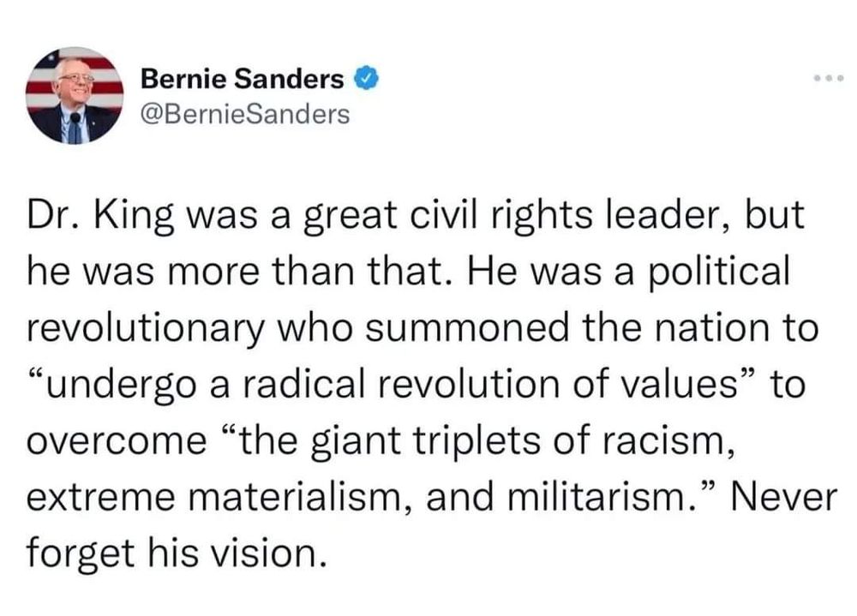Select the word "revolutionary" in the tweet
857x616 pixels.
146,330
